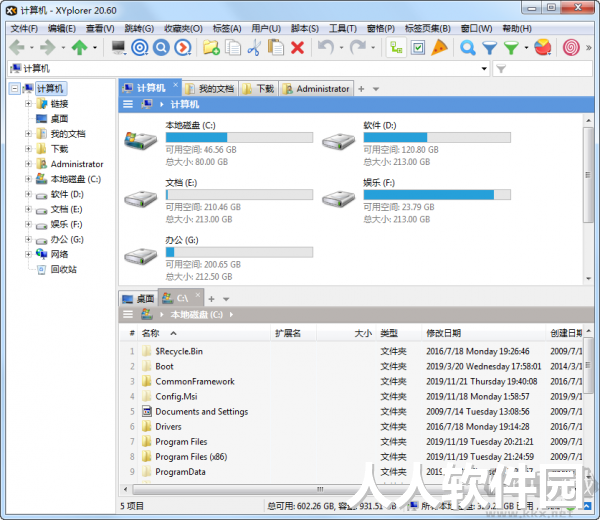Screen dimensions: 600x520
Task: Collapse the 计算机 tree root node
Action: (x=15, y=89)
